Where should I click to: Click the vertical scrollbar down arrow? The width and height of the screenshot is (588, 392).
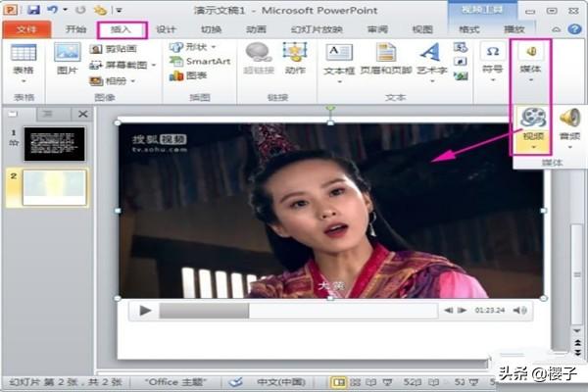click(577, 331)
